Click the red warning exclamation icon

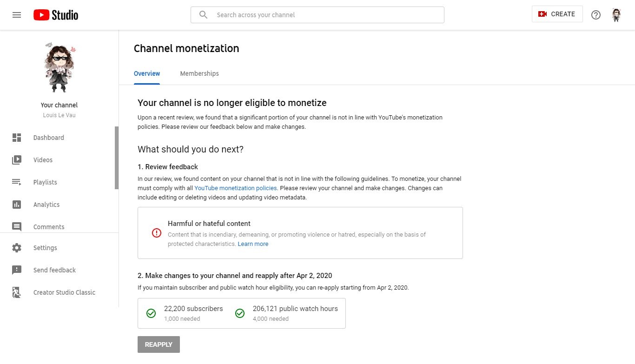(157, 233)
